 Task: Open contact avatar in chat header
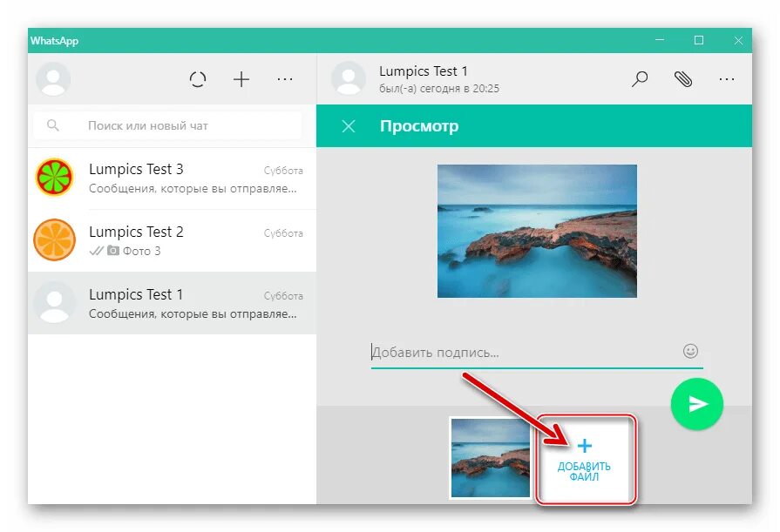(x=349, y=78)
